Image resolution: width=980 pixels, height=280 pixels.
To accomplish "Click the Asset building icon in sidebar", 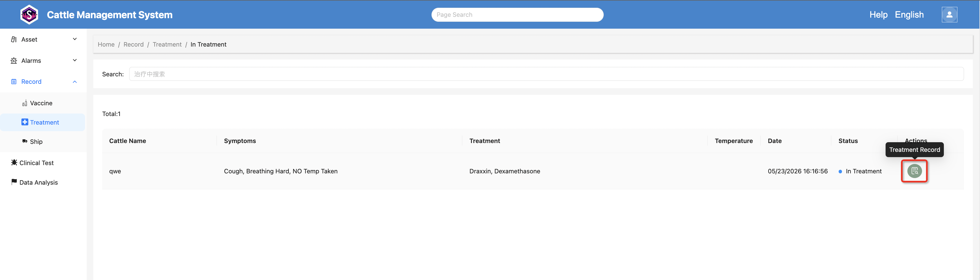I will (14, 39).
